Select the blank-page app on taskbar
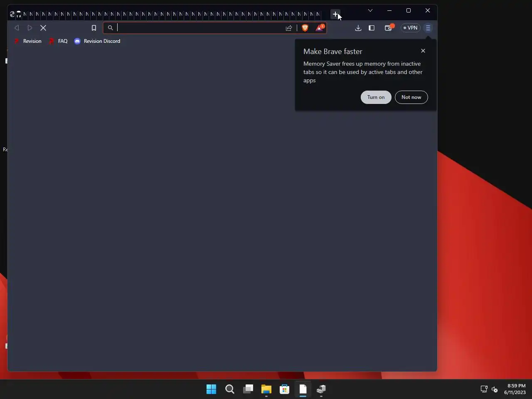Viewport: 532px width, 399px height. tap(303, 389)
